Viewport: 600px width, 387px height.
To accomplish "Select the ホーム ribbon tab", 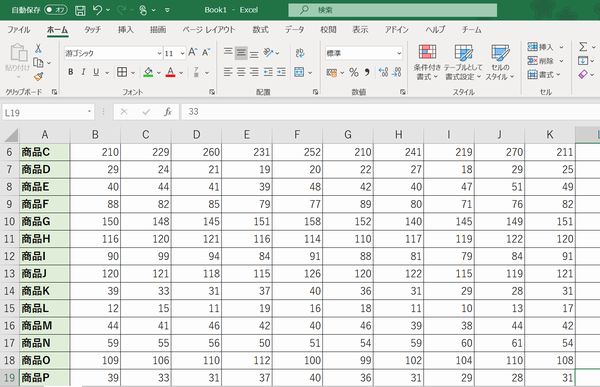I will point(57,29).
